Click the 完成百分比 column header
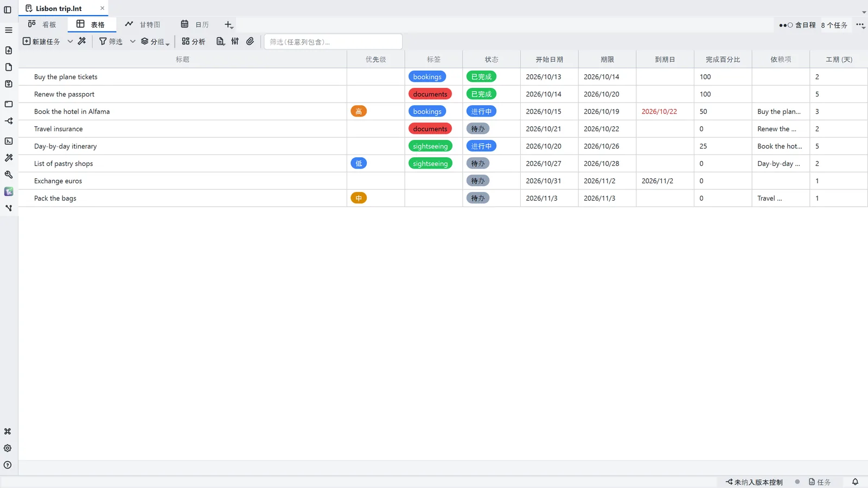The width and height of the screenshot is (868, 488). [x=723, y=59]
